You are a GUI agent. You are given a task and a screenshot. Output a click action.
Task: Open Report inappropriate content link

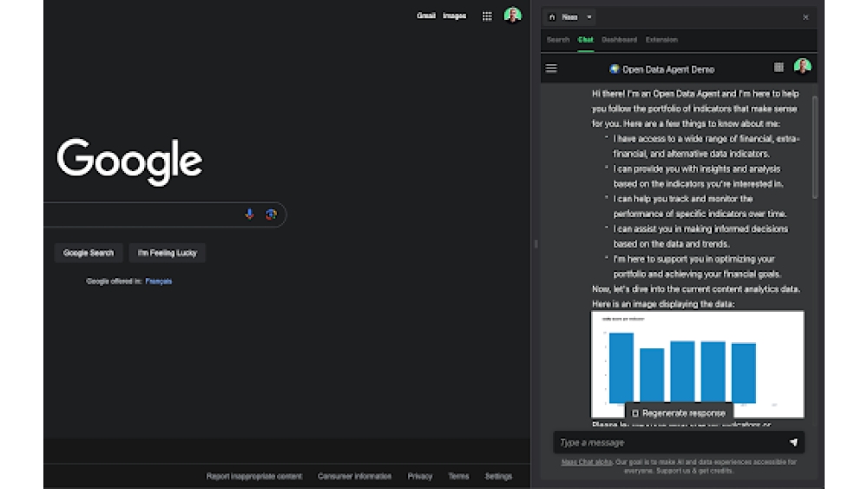pos(254,476)
